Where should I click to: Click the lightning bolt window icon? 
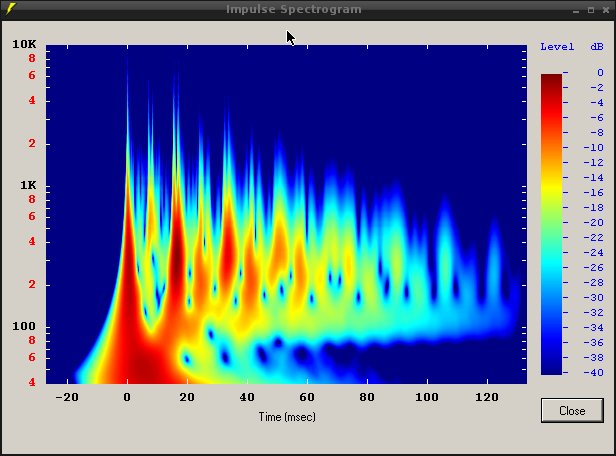pyautogui.click(x=11, y=9)
